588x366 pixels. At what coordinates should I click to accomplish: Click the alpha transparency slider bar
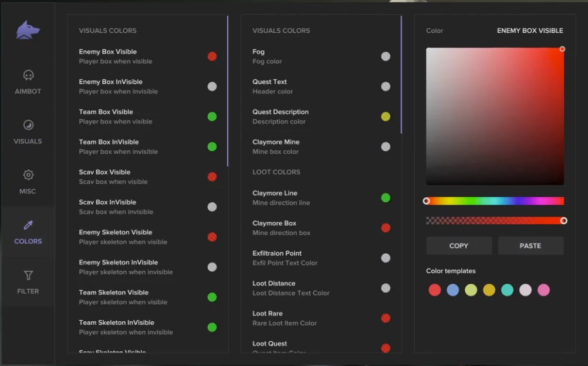pos(495,221)
